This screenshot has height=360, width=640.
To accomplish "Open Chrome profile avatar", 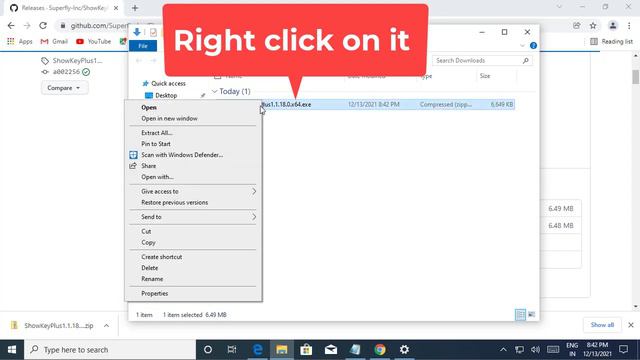I will [x=613, y=26].
